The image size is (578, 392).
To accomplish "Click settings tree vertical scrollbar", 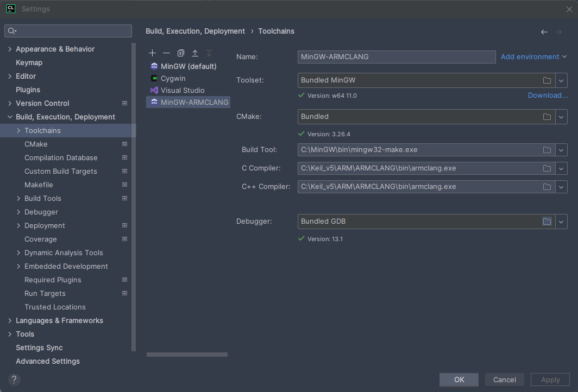I will coord(134,197).
